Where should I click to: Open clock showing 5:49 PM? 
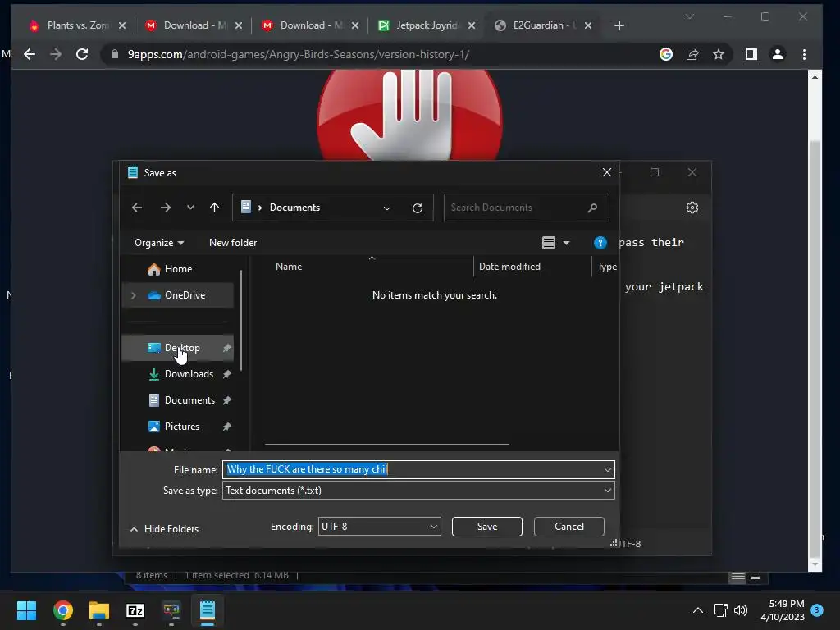click(x=783, y=610)
